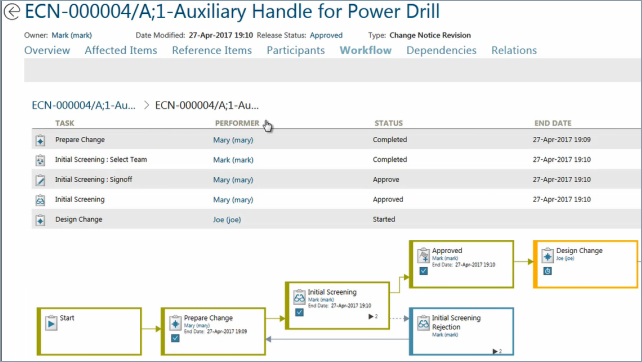642x362 pixels.
Task: Switch to the Affected Items tab
Action: (x=121, y=50)
